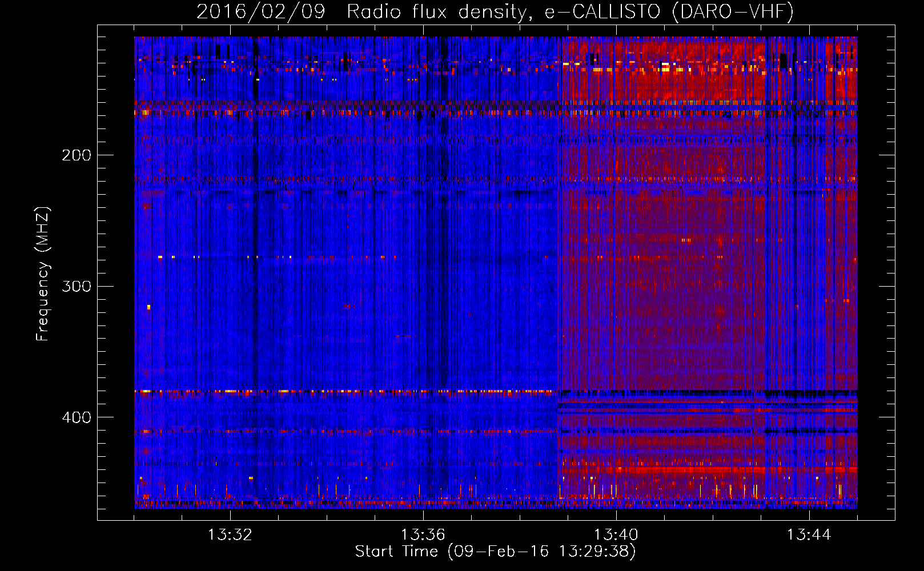
Task: Click the plot title 'Radio flux density, e-CALLISTO (DARO-VHF)'
Action: click(570, 12)
